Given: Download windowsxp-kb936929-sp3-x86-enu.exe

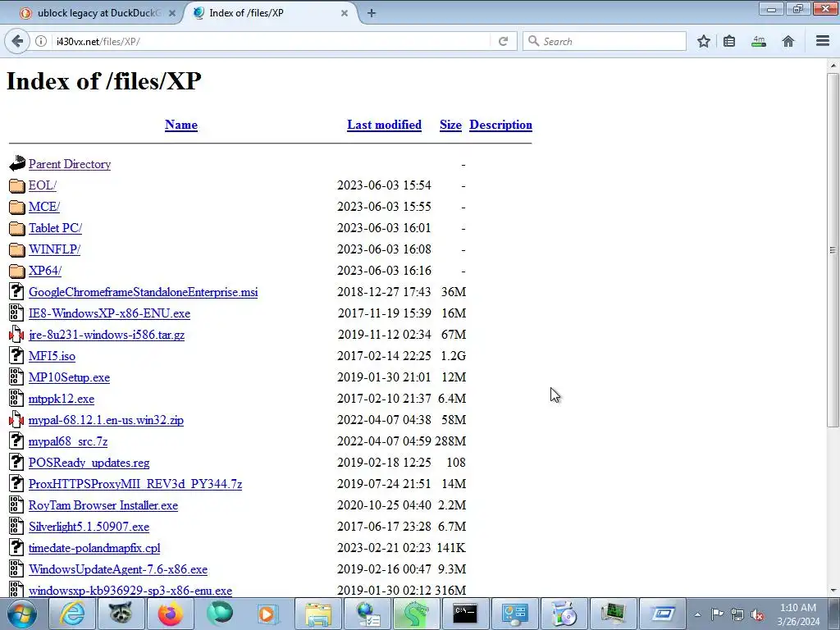Looking at the screenshot, I should click(x=130, y=591).
